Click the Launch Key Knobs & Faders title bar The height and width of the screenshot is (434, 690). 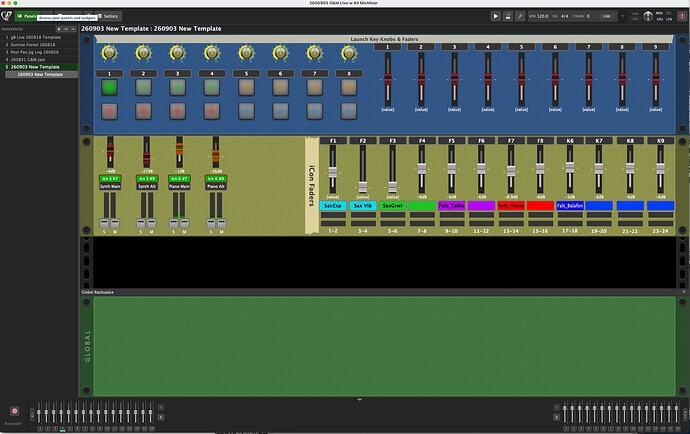coord(384,39)
